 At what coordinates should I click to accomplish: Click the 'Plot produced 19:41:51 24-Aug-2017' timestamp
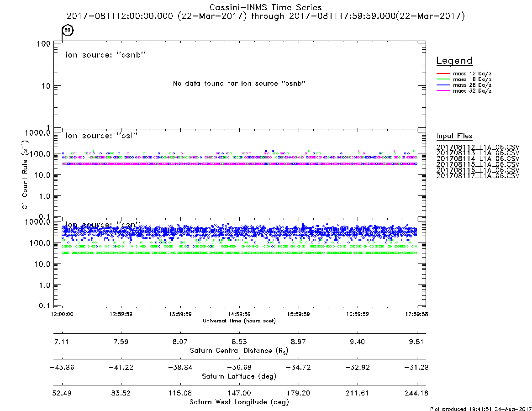point(481,409)
